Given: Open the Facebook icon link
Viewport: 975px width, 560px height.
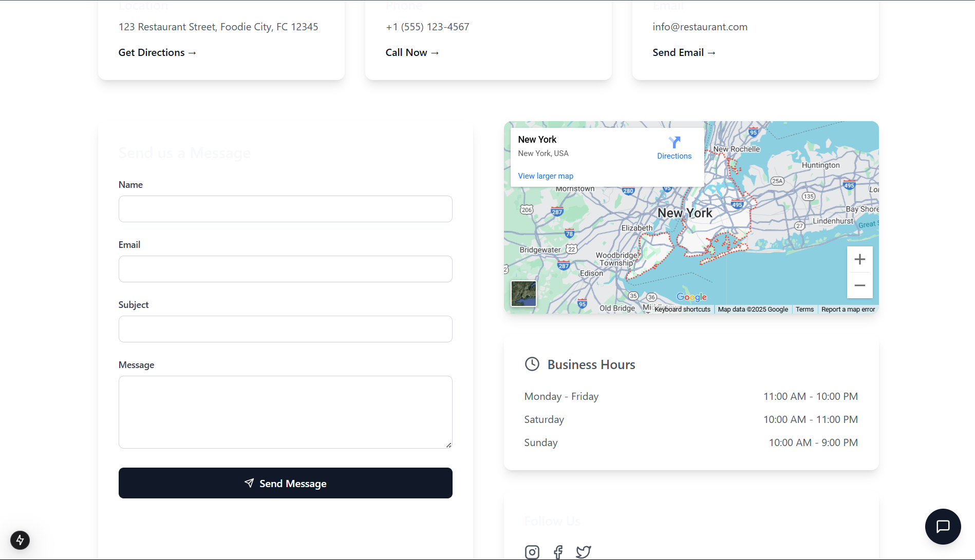Looking at the screenshot, I should click(558, 552).
